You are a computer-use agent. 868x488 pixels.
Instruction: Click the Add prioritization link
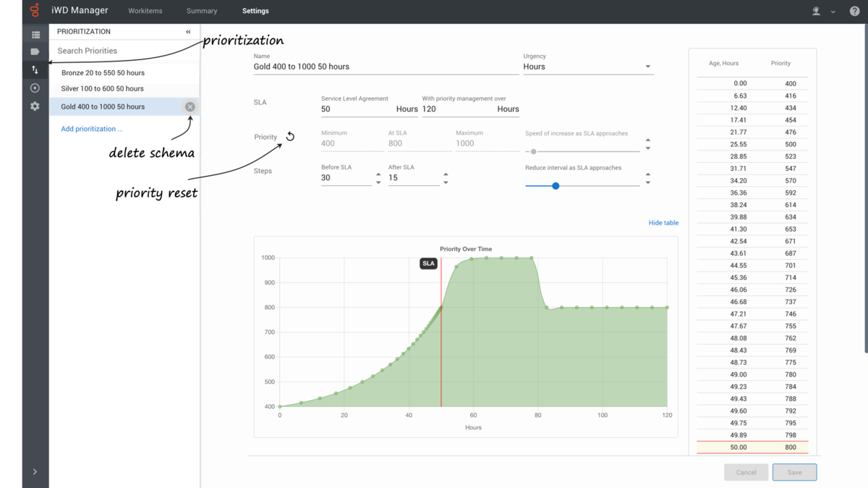(92, 129)
